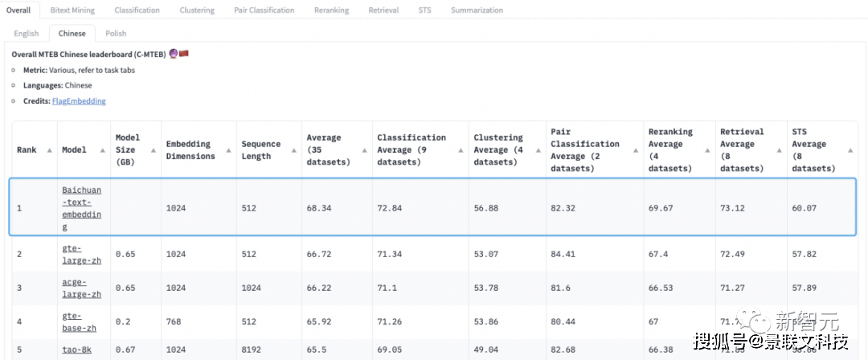
Task: Select the English language tab
Action: pos(27,34)
